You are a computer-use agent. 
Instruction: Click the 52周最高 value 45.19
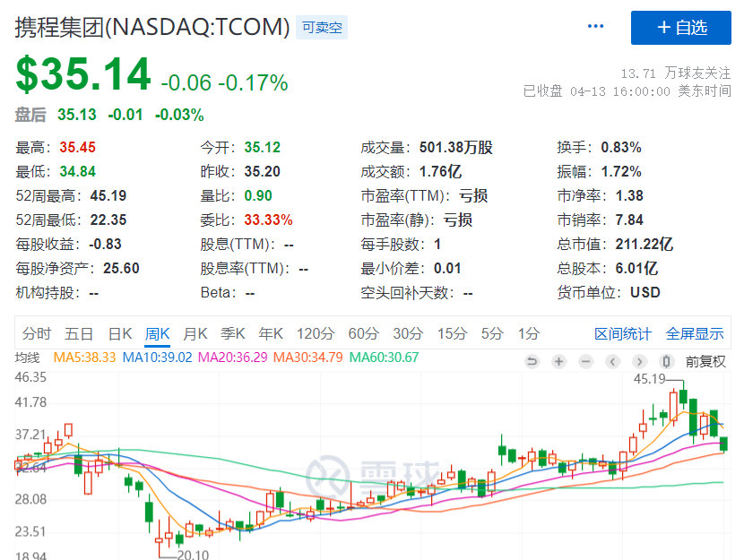click(x=108, y=196)
